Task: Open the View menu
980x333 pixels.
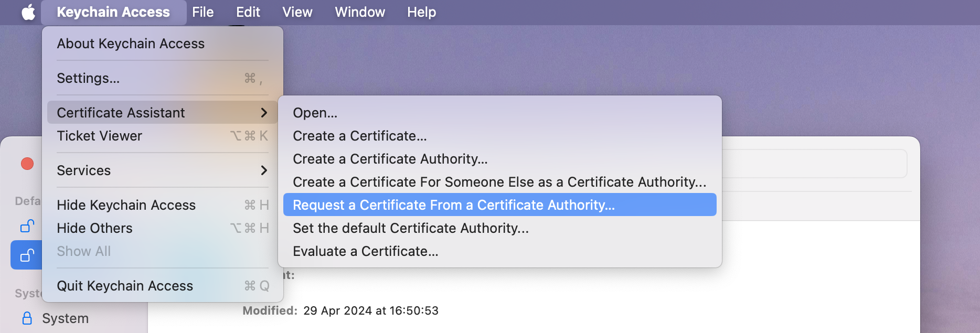Action: click(297, 12)
